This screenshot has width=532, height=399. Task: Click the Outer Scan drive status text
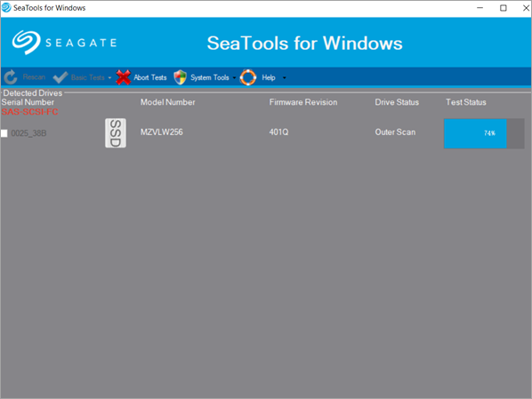pos(395,132)
